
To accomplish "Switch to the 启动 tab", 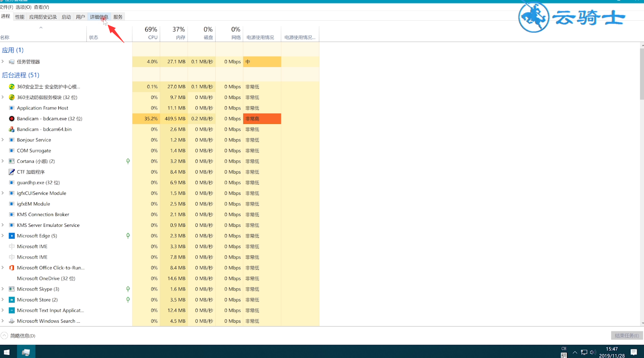I will [x=66, y=17].
